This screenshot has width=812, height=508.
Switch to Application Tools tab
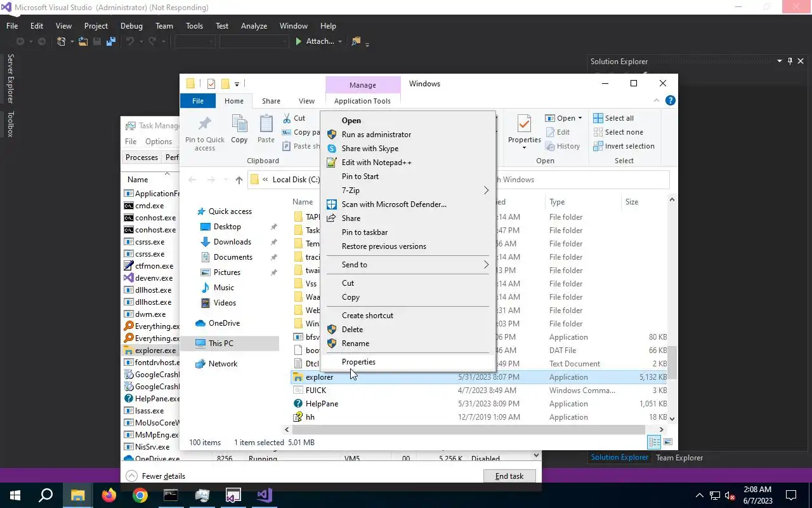(x=362, y=101)
